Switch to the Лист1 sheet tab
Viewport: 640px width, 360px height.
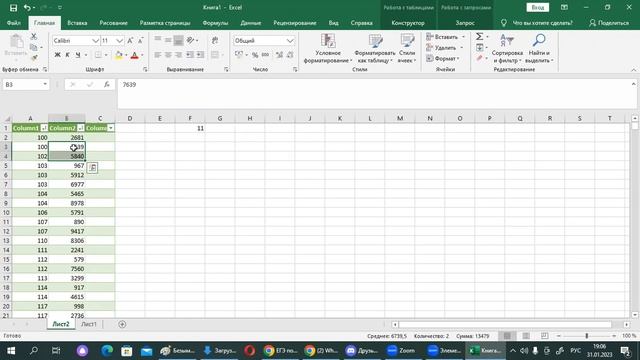pos(89,324)
